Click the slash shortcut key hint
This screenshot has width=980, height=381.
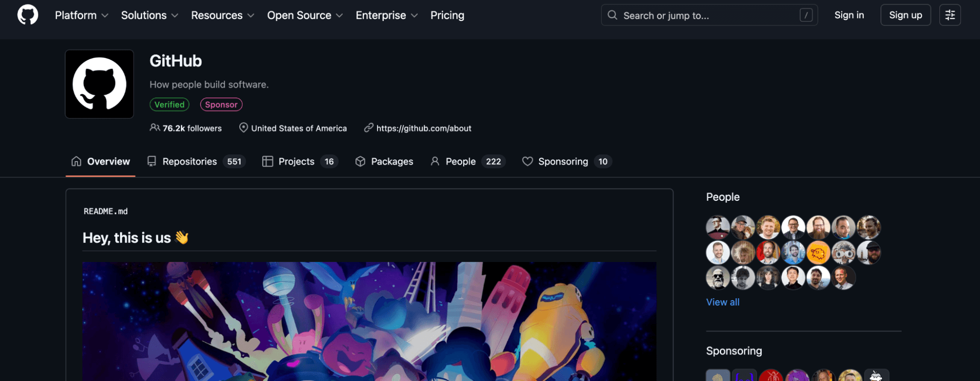pos(806,15)
